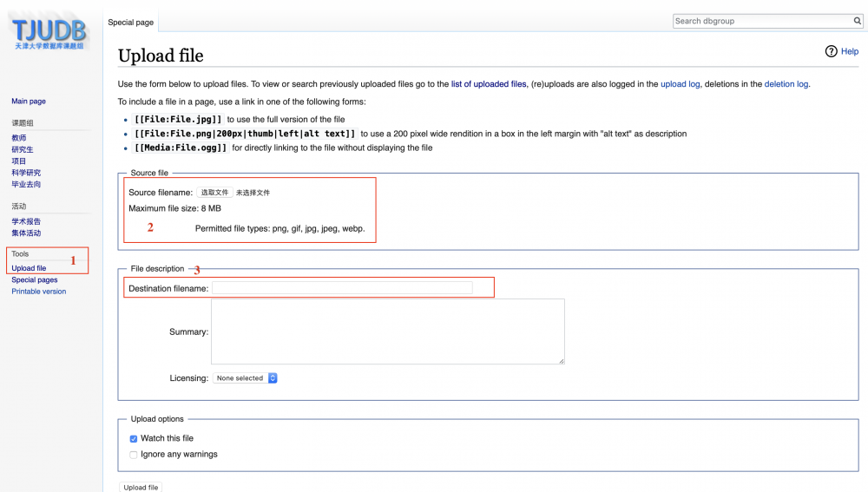Click the Upload file page heading

(161, 56)
